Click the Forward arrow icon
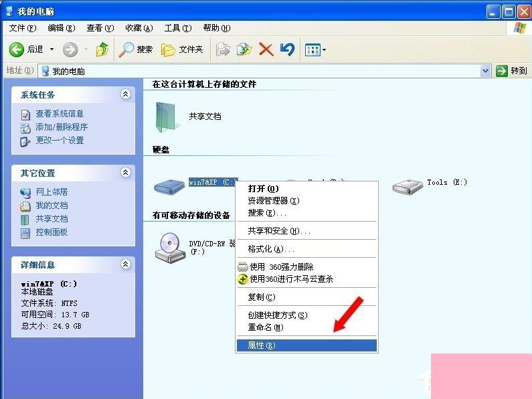532x399 pixels. click(70, 50)
